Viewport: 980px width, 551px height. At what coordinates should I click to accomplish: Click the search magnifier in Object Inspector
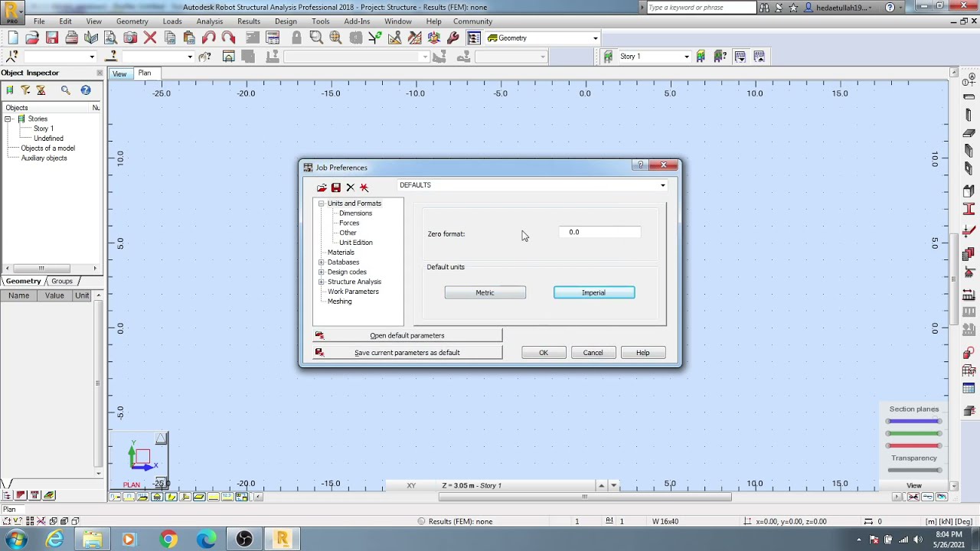(65, 90)
